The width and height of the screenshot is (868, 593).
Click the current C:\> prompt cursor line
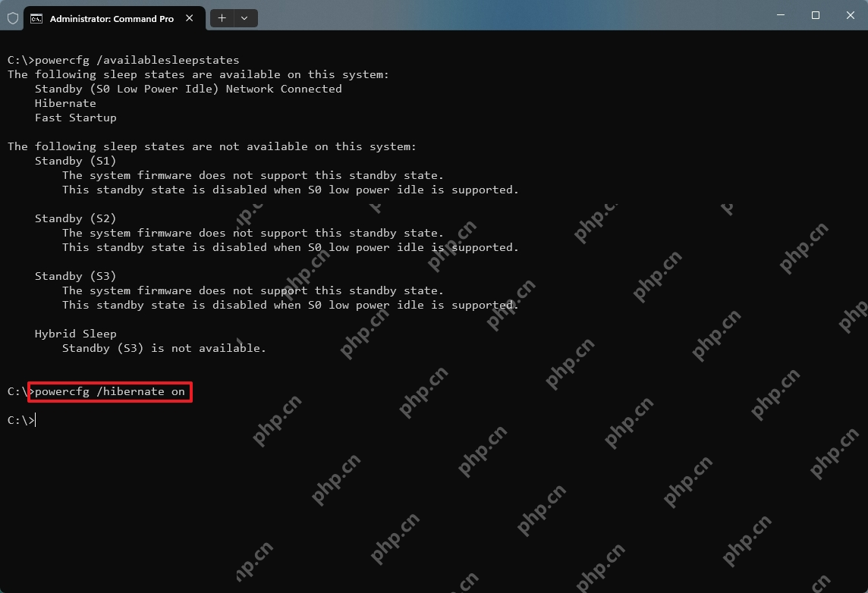[21, 420]
